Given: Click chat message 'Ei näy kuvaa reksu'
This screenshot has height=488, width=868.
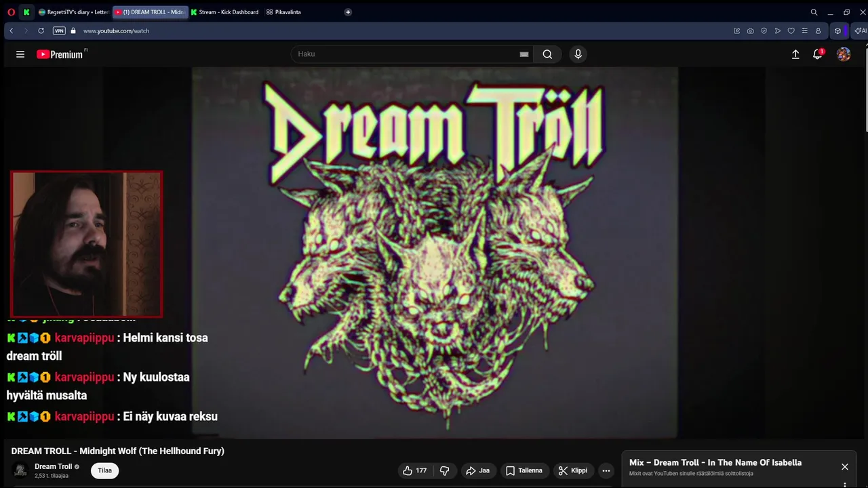Looking at the screenshot, I should click(x=170, y=416).
